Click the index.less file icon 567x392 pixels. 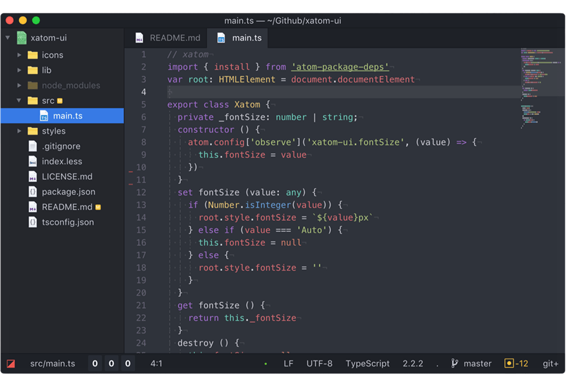[x=32, y=161]
